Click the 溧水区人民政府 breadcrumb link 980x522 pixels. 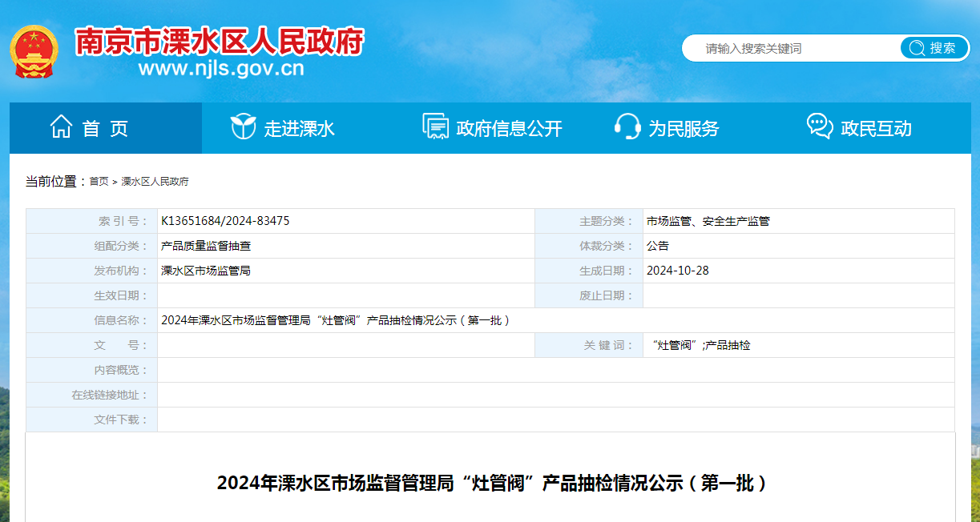click(x=155, y=182)
